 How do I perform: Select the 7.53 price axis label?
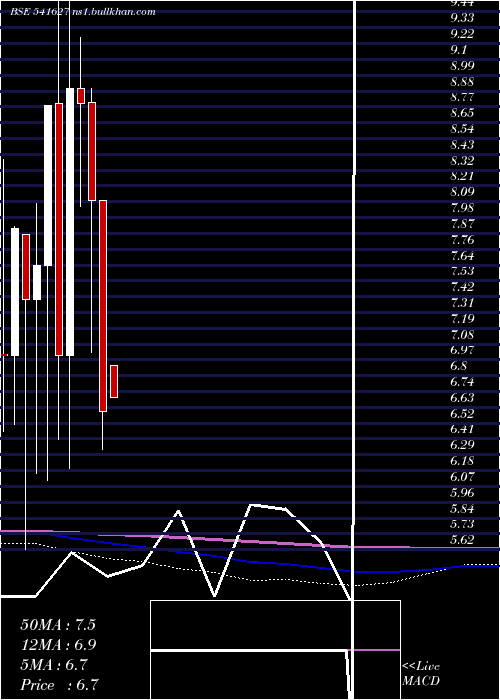point(462,271)
